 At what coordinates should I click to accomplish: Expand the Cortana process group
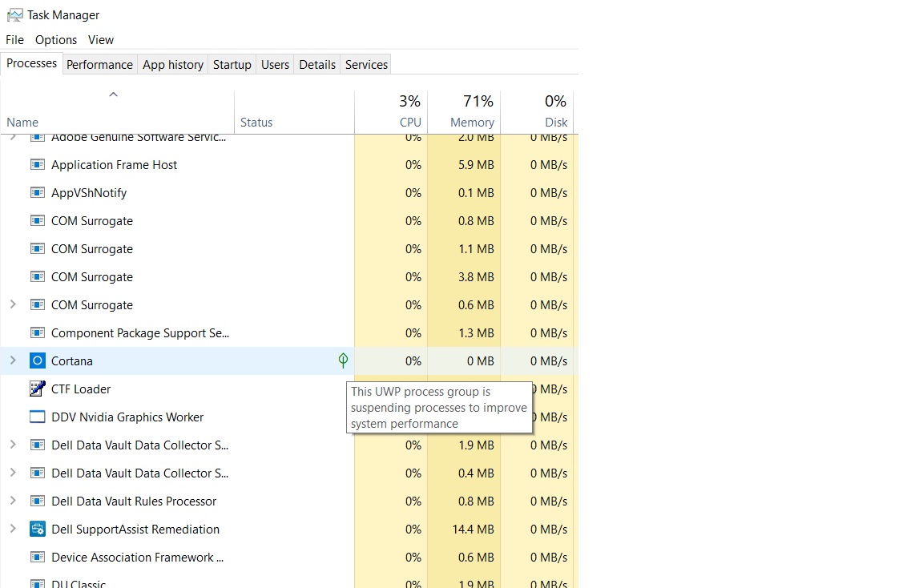click(x=14, y=360)
